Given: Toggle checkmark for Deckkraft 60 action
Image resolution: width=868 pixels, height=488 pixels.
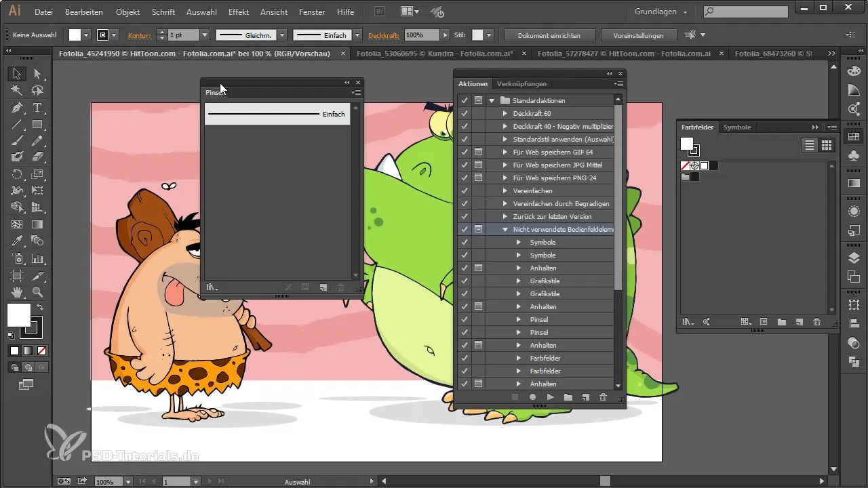Looking at the screenshot, I should (x=465, y=113).
